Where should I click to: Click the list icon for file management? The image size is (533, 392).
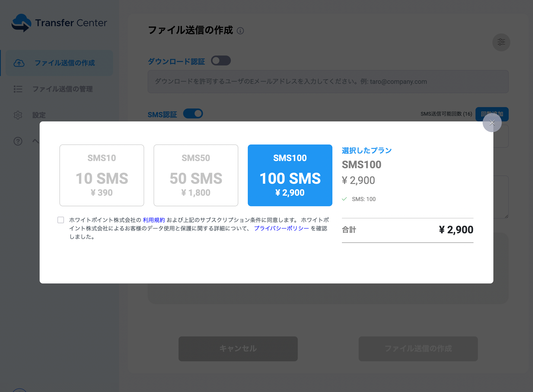18,89
